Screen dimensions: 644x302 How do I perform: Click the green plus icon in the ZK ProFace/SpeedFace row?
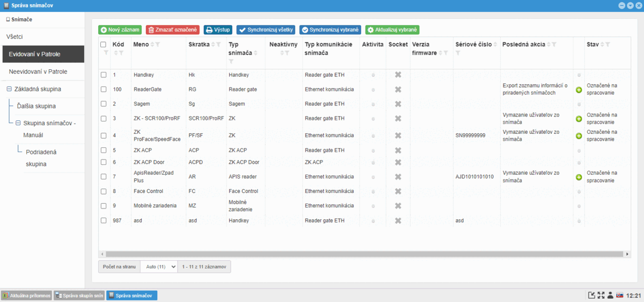click(579, 136)
